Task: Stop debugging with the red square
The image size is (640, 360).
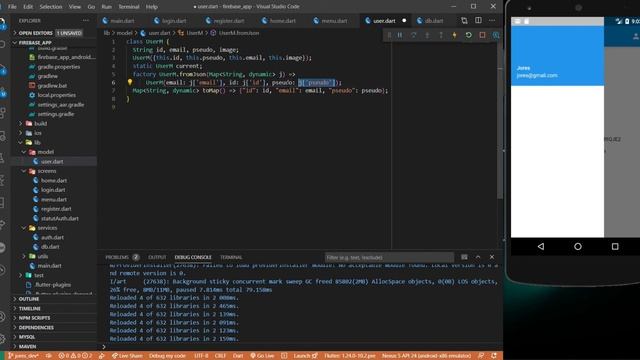Action: (482, 35)
